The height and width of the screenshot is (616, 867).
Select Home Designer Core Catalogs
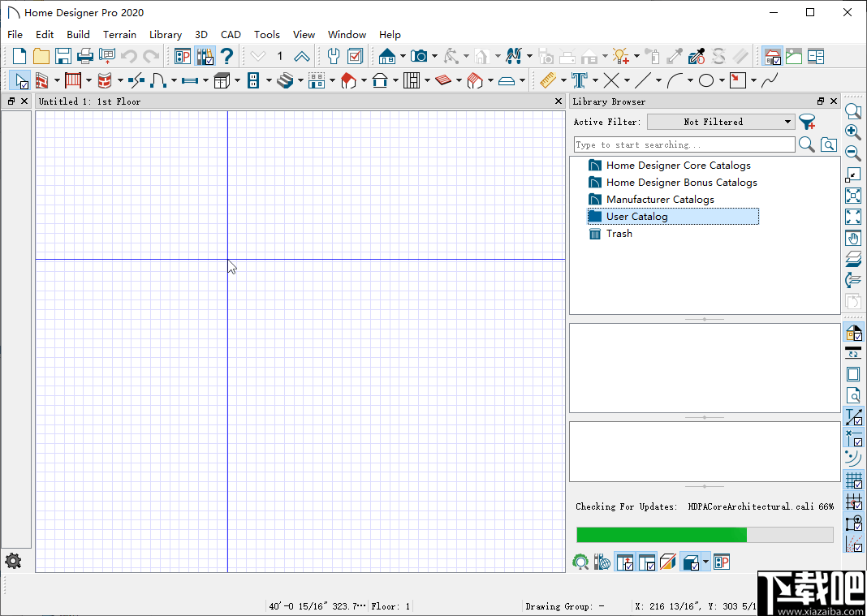[678, 165]
